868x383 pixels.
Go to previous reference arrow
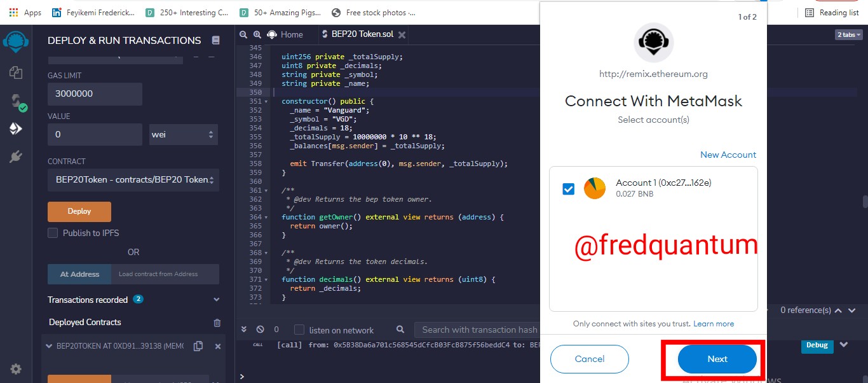[x=837, y=310]
